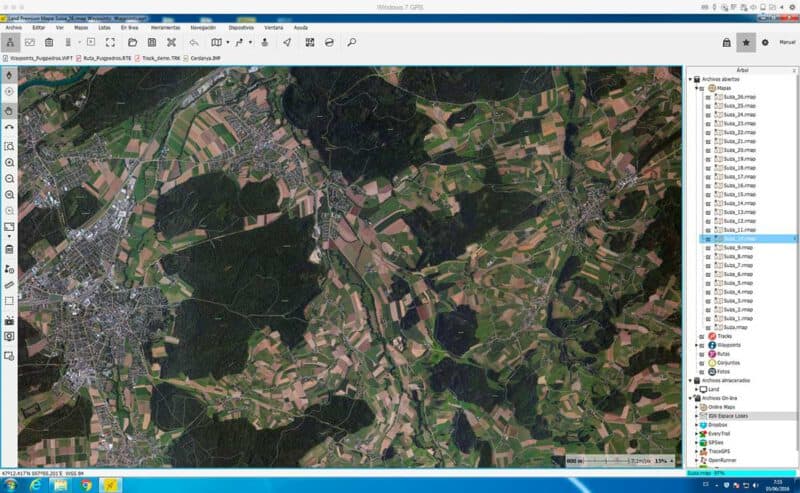Screen dimensions: 800x493
Task: Click the camera snapshot tool in left sidebar
Action: pos(9,321)
